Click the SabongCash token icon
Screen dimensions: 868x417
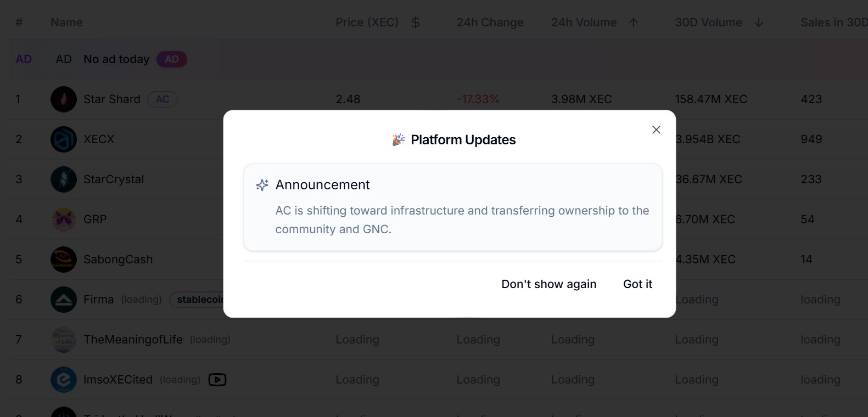point(64,260)
